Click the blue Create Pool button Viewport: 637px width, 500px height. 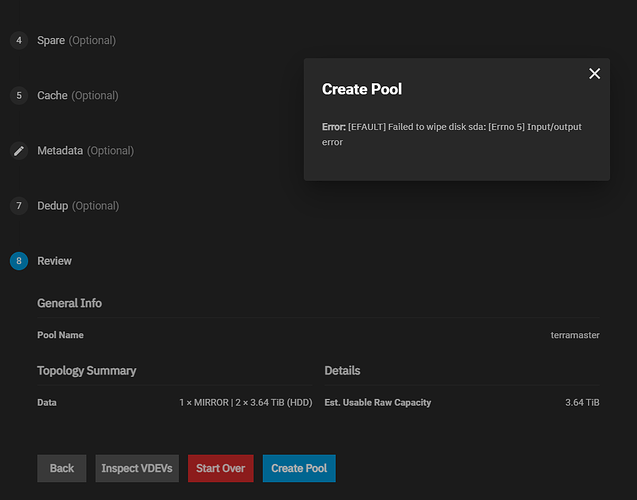coord(299,468)
